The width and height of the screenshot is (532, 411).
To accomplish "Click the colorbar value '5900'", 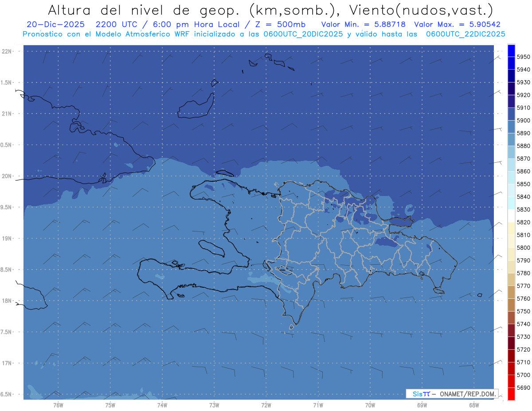I will (523, 121).
